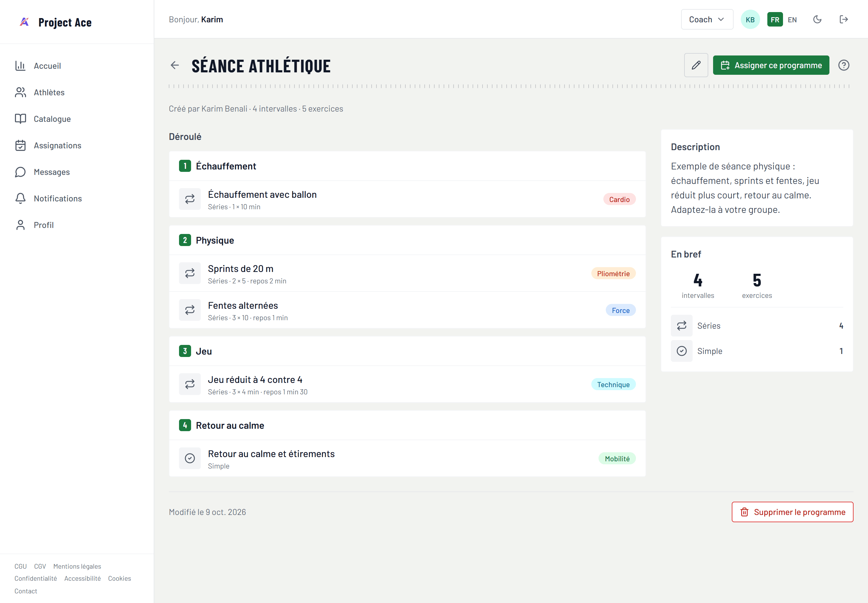Open the Cookies footer link
This screenshot has width=868, height=603.
coord(119,579)
